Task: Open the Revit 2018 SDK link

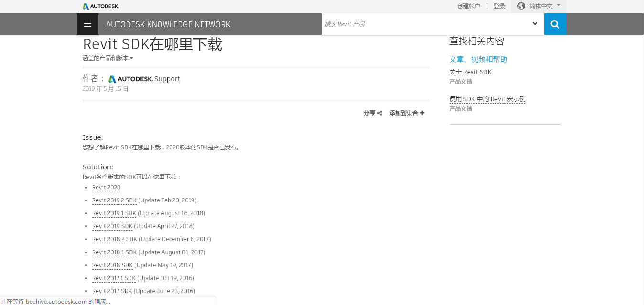Action: pos(112,265)
